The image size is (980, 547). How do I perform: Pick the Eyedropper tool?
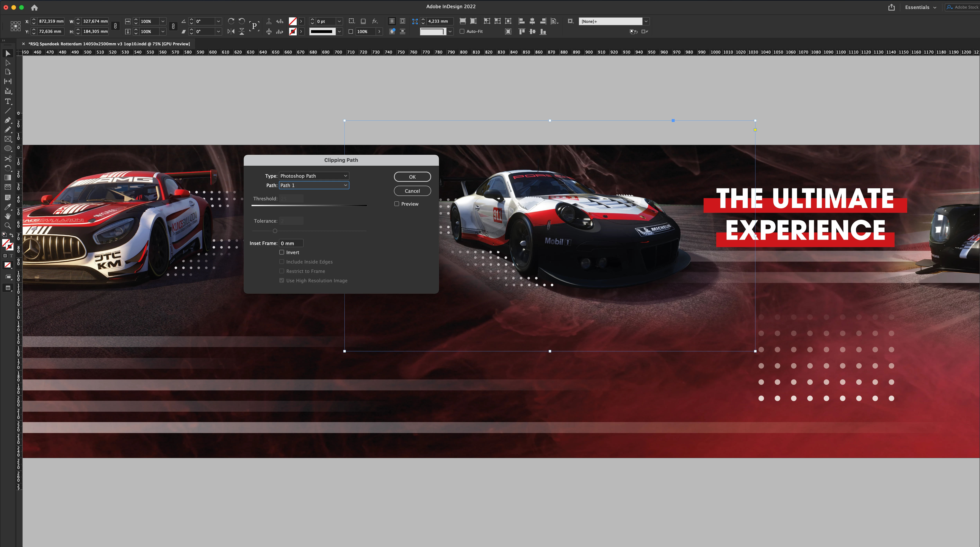pos(8,207)
